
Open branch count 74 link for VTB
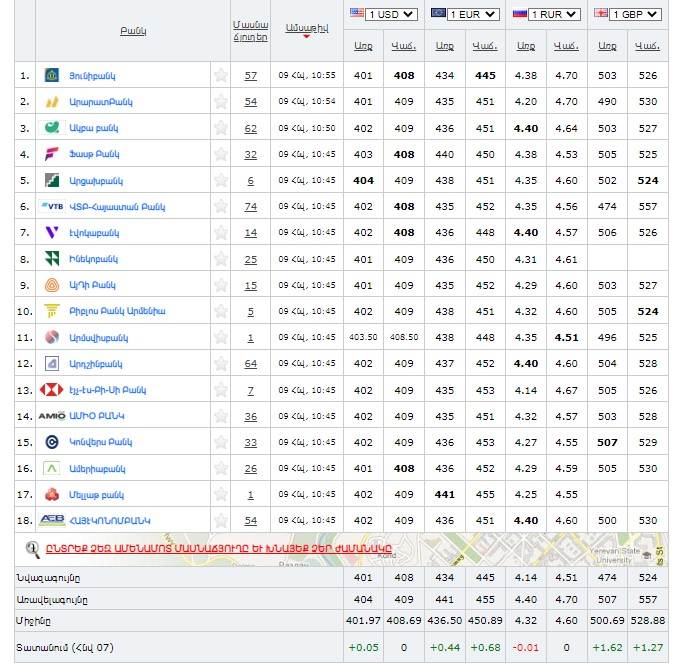pyautogui.click(x=250, y=207)
